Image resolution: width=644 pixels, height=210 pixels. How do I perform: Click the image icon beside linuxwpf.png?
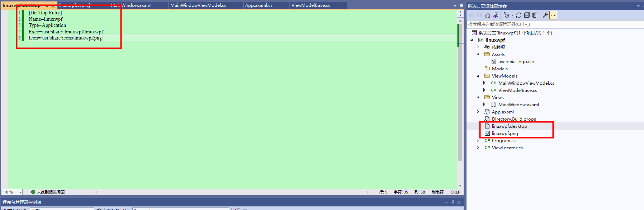click(487, 133)
